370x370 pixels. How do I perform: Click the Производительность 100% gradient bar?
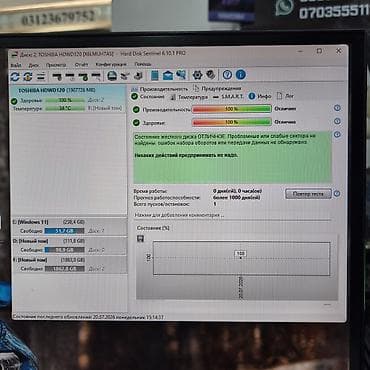point(232,109)
